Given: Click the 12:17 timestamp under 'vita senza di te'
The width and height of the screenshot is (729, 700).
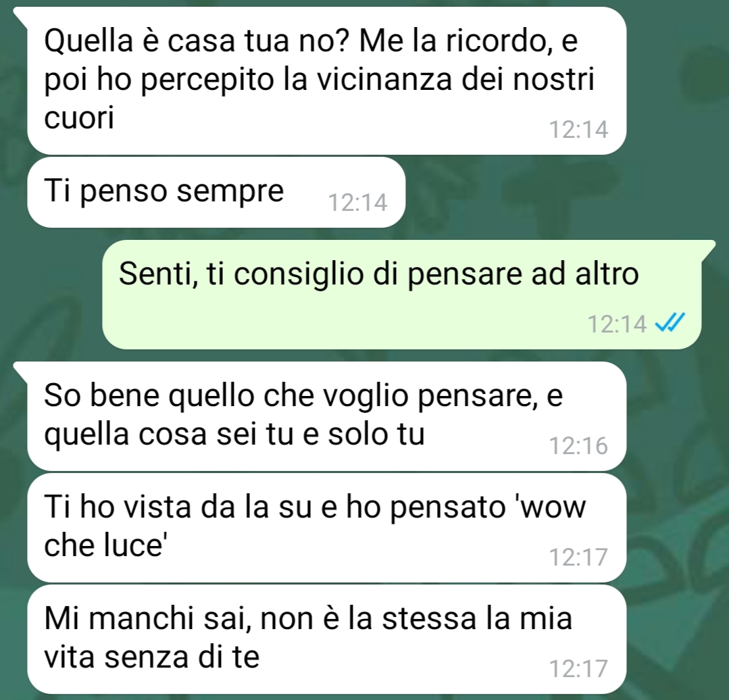Looking at the screenshot, I should pyautogui.click(x=578, y=668).
